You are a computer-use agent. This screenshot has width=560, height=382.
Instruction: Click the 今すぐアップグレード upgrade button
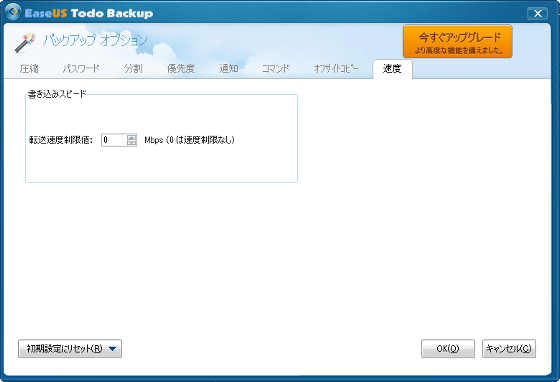click(458, 41)
